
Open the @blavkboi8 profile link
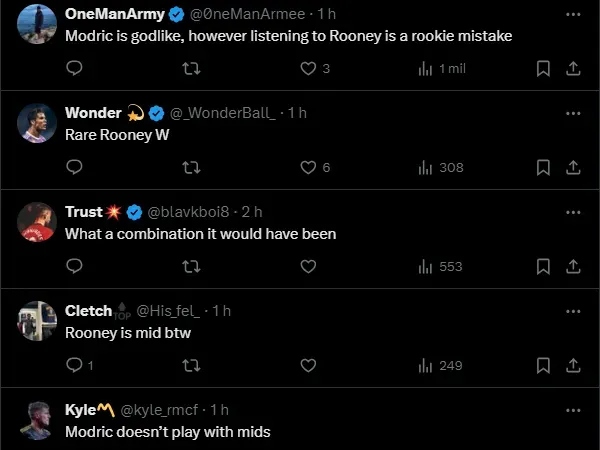click(x=191, y=212)
